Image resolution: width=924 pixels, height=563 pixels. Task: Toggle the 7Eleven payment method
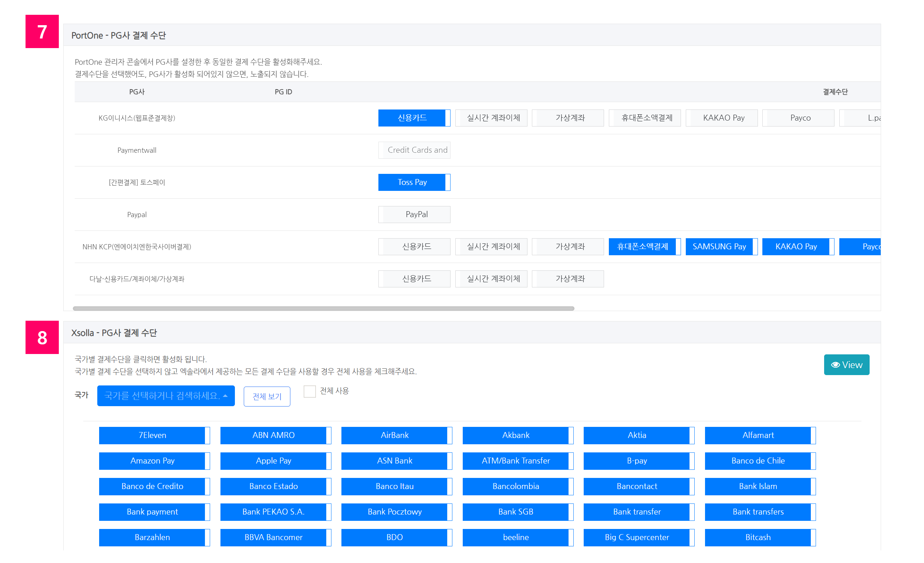point(154,435)
